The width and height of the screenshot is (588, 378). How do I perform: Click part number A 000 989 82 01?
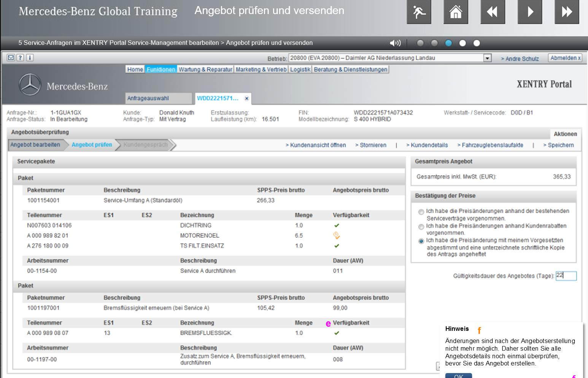coord(48,236)
